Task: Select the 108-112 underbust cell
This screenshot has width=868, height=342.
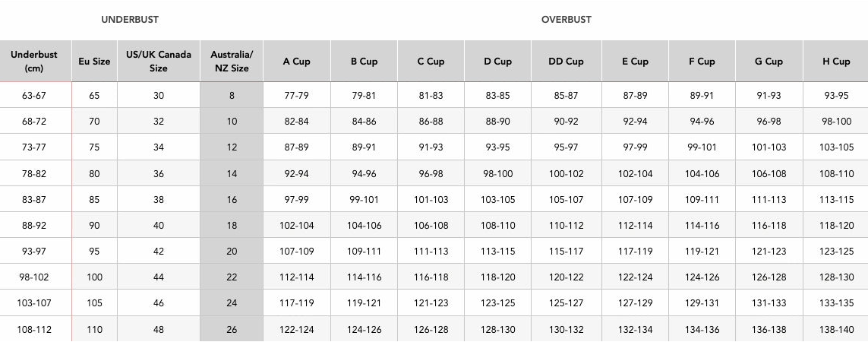Action: (x=34, y=329)
